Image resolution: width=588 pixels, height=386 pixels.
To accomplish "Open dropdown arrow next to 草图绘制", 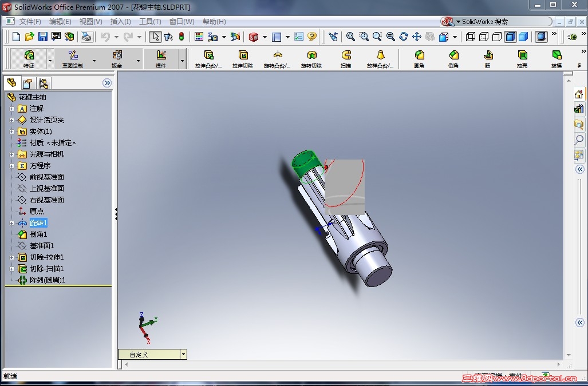I will point(94,60).
